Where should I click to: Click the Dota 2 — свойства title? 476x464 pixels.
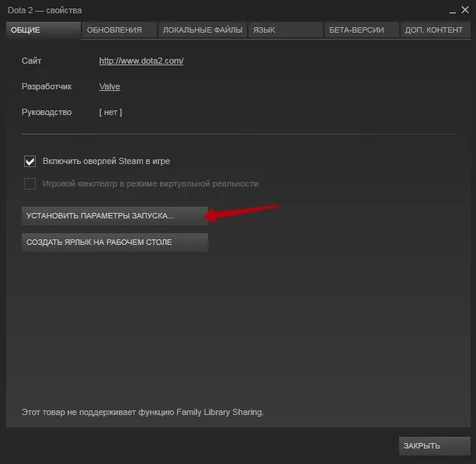pyautogui.click(x=44, y=11)
